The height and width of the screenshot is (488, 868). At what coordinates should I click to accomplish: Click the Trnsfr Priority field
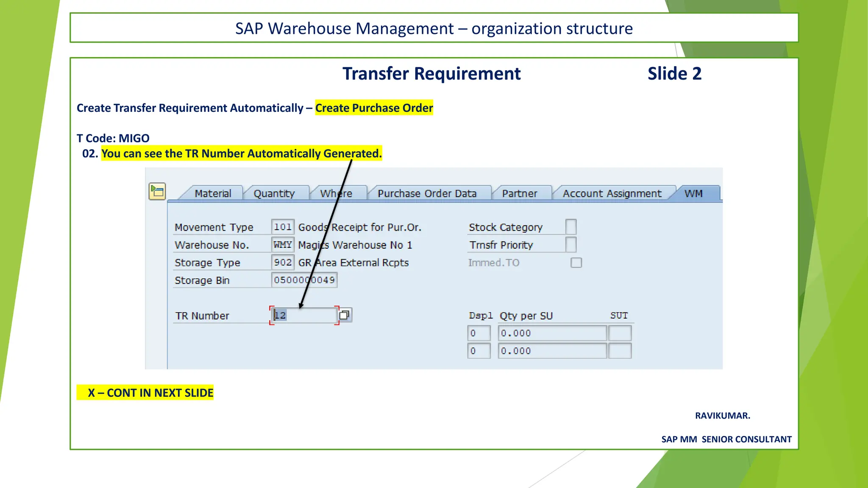(571, 245)
